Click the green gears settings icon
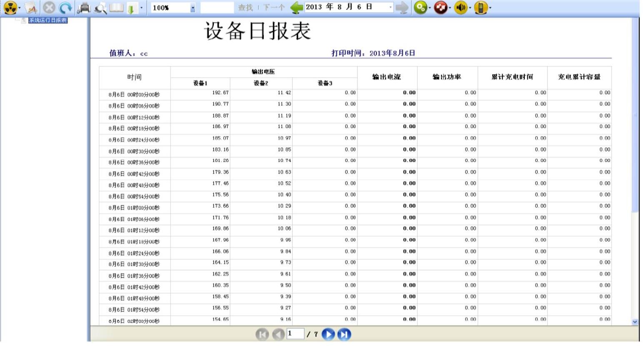This screenshot has width=644, height=346. pyautogui.click(x=420, y=7)
